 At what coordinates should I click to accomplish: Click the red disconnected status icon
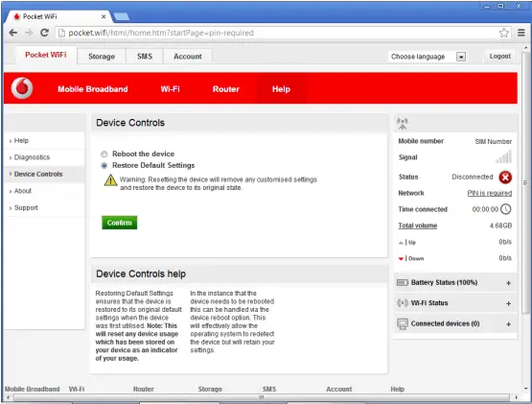(x=505, y=177)
